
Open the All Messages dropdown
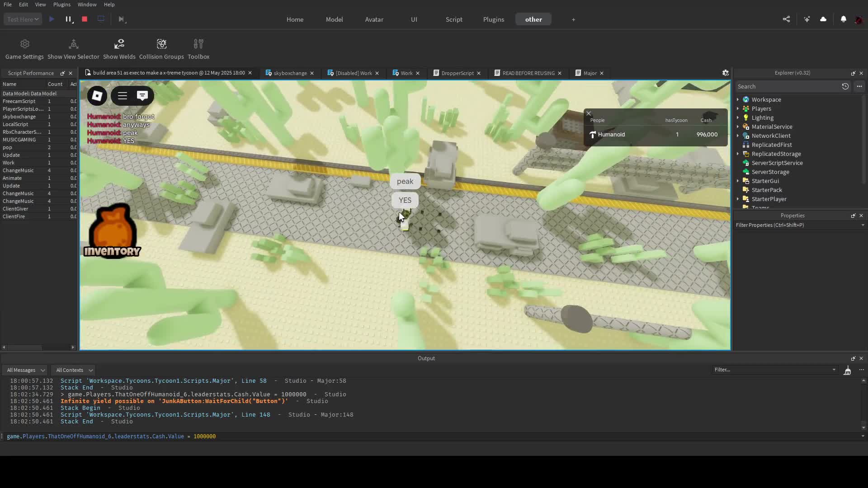[25, 370]
